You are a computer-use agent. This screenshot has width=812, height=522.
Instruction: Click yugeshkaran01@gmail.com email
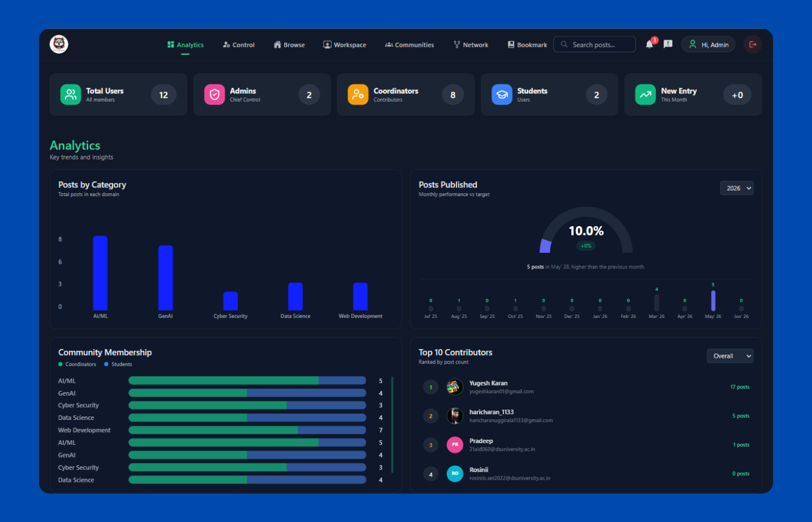[501, 391]
